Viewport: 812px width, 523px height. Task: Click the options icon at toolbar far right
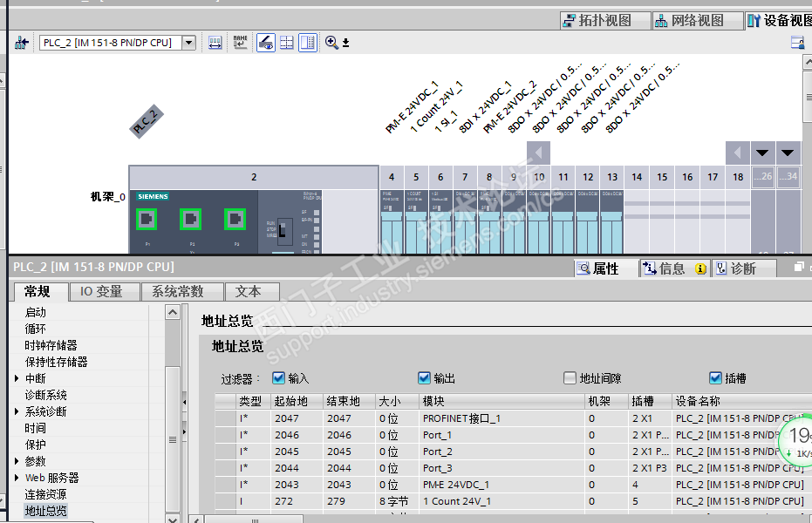pos(798,43)
